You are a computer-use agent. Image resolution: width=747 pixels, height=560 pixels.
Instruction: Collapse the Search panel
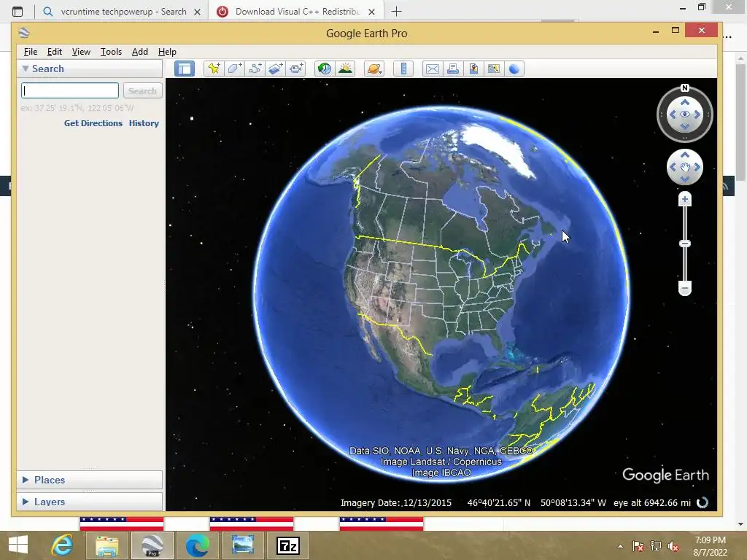[26, 69]
